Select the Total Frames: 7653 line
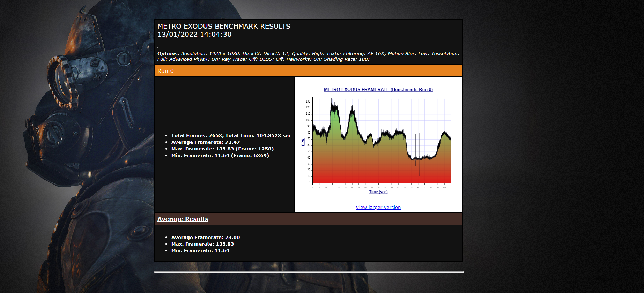Viewport: 644px width, 293px height. 231,136
